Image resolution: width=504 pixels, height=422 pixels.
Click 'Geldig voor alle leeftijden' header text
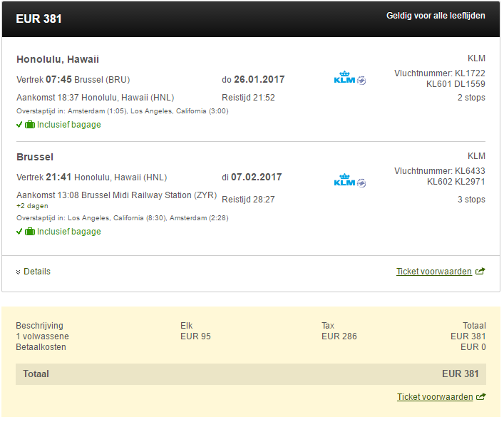pyautogui.click(x=436, y=16)
